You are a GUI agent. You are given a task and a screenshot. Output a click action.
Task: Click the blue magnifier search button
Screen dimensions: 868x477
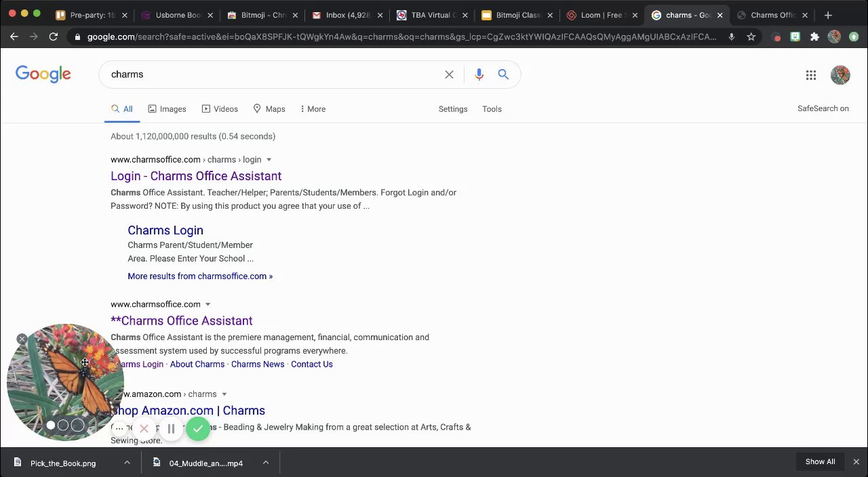click(503, 75)
